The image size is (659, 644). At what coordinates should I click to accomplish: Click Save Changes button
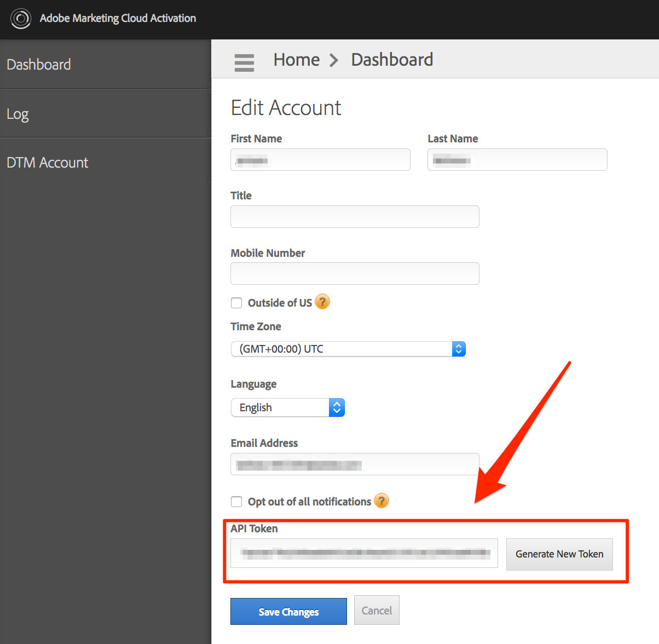click(x=288, y=612)
